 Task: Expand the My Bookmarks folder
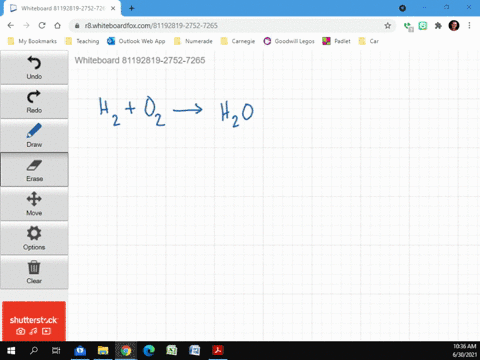click(x=32, y=41)
